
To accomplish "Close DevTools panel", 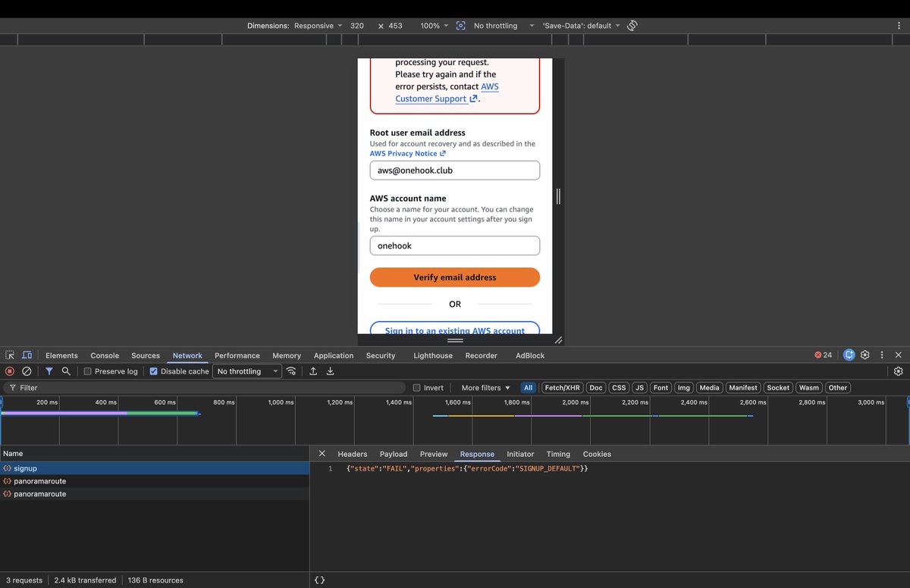I will [x=899, y=355].
